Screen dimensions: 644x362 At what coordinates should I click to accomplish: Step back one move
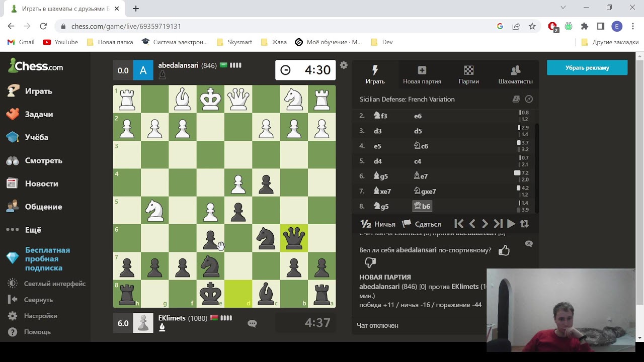click(x=472, y=224)
